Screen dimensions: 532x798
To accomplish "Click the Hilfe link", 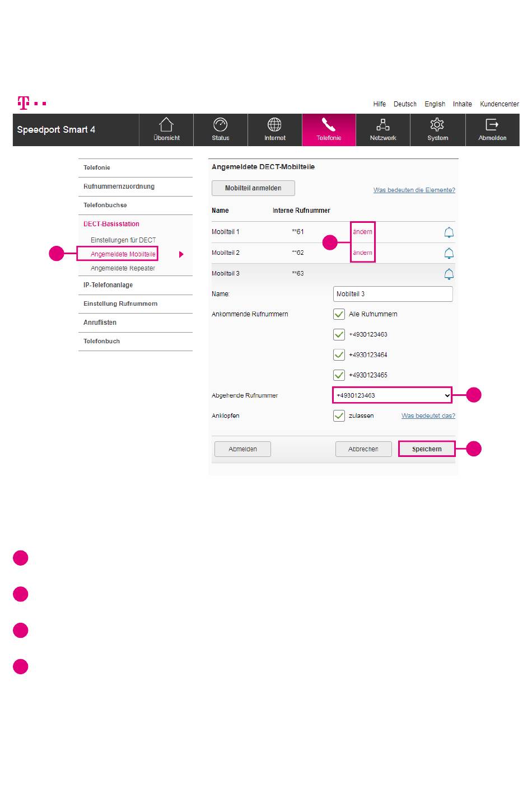I will (x=380, y=104).
